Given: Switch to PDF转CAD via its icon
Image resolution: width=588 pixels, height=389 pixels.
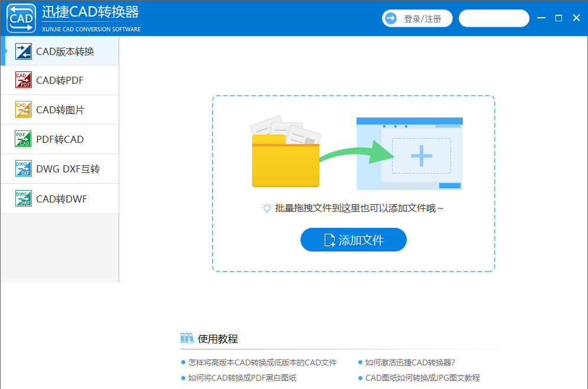Looking at the screenshot, I should click(x=24, y=139).
